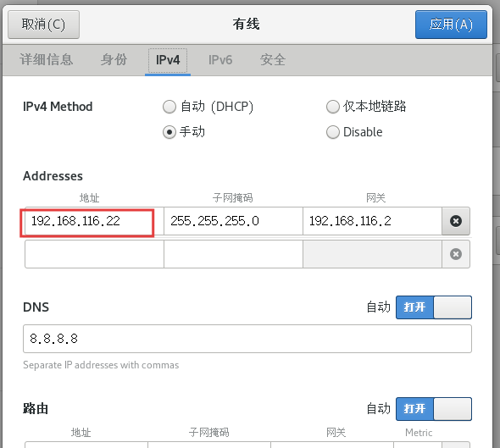Click the Addresses section heading
500x448 pixels.
point(53,176)
